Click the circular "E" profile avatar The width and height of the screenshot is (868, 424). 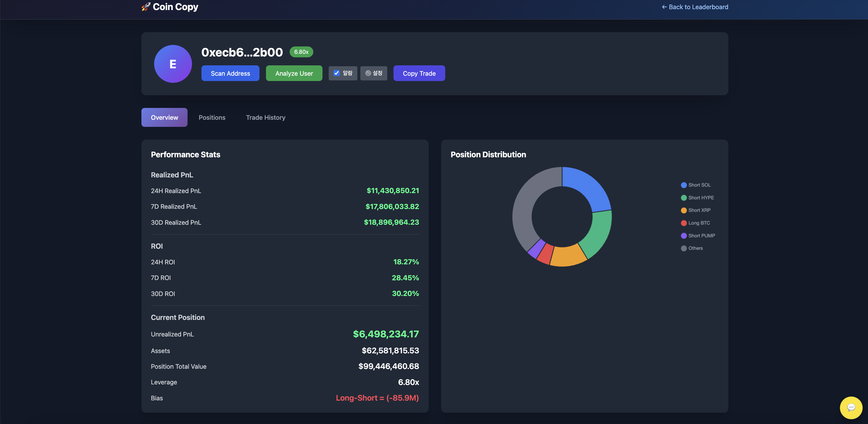pyautogui.click(x=172, y=63)
